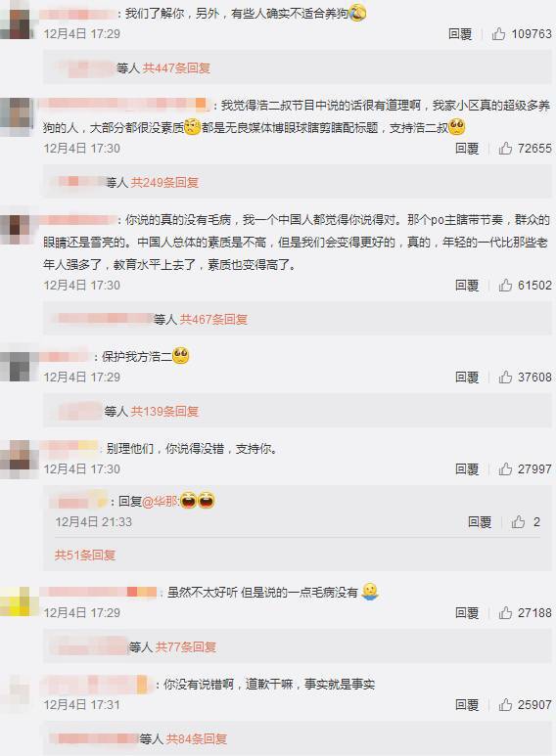View 共84条回复 replies
The width and height of the screenshot is (556, 756).
pyautogui.click(x=197, y=738)
